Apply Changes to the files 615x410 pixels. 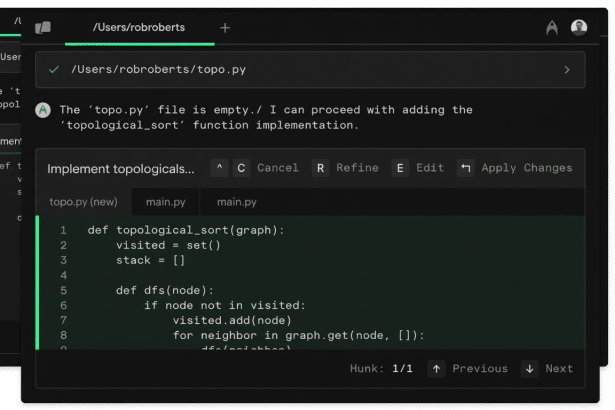pyautogui.click(x=527, y=168)
